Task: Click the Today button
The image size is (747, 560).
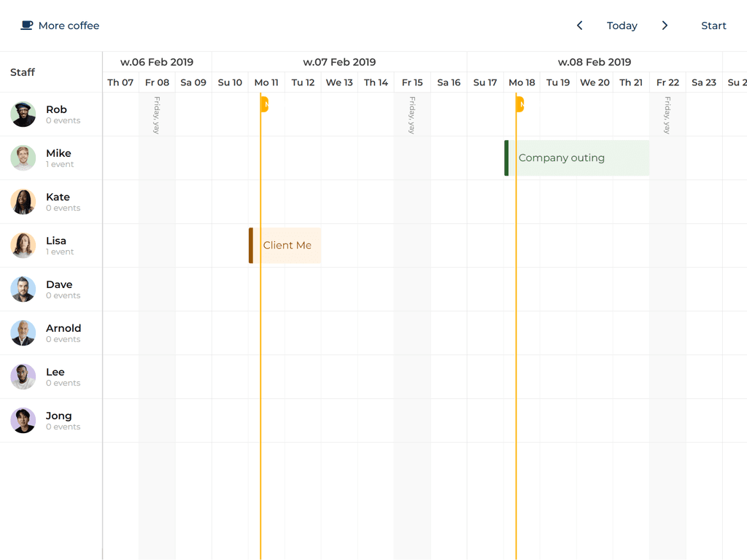Action: click(x=622, y=25)
